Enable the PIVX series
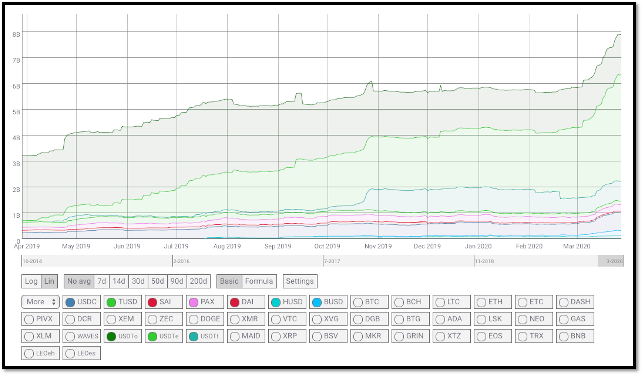643x376 pixels. [40, 319]
